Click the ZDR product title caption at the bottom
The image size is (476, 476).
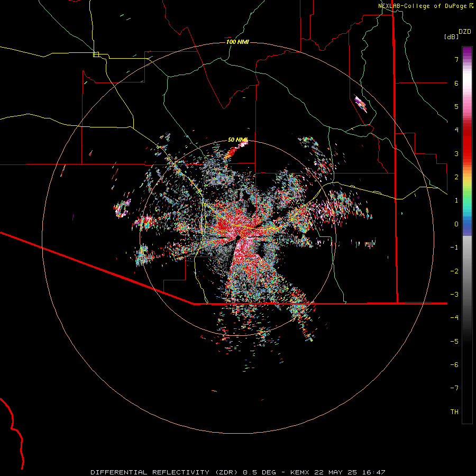238,472
